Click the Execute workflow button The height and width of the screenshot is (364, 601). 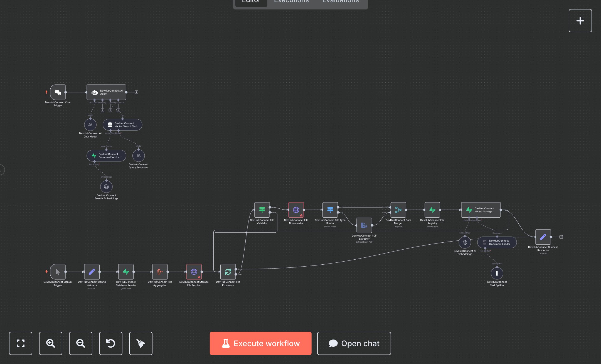coord(260,343)
